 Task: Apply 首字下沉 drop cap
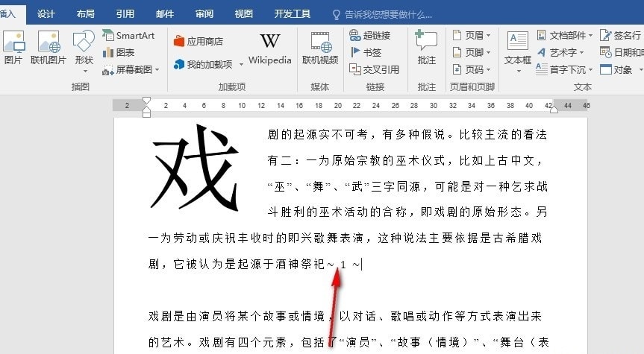563,70
